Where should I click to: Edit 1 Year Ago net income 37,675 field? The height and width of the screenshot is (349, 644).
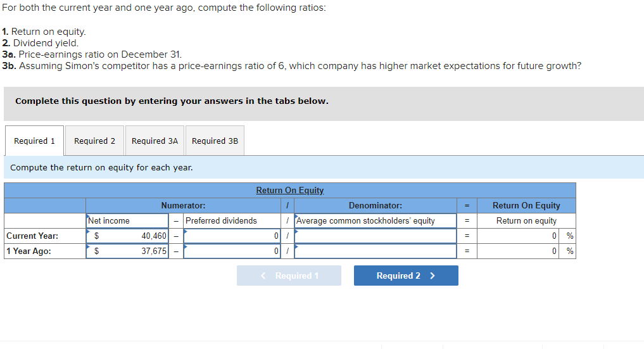tap(127, 251)
